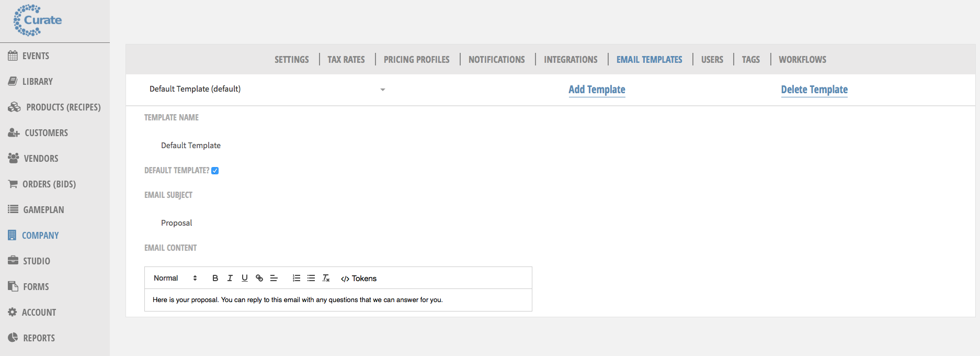
Task: Click the Bold formatting icon
Action: [215, 278]
